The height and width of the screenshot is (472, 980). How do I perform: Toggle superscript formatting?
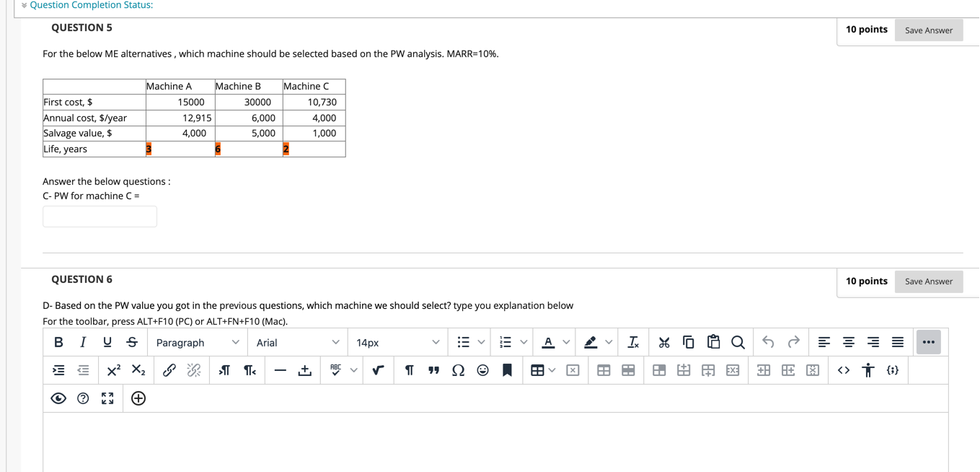click(114, 370)
